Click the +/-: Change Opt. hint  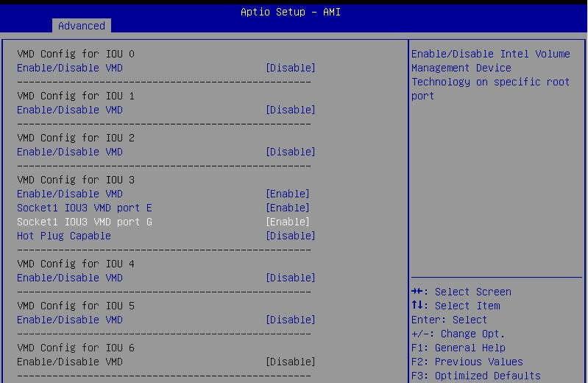[x=458, y=334]
